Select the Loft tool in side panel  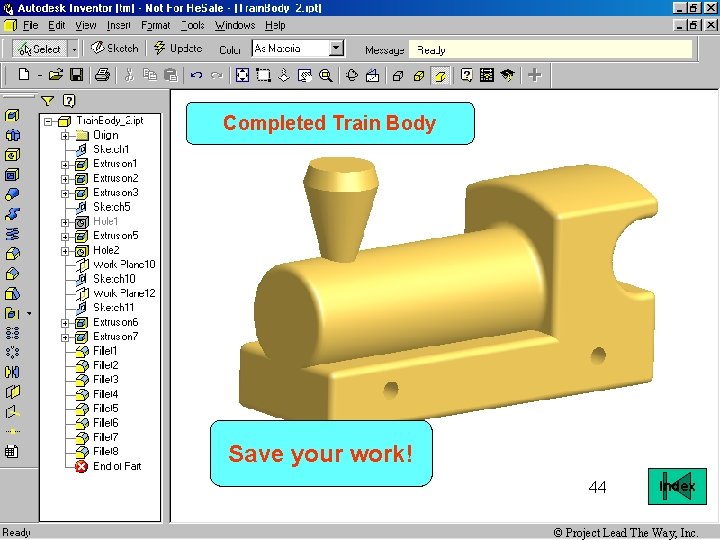[12, 194]
